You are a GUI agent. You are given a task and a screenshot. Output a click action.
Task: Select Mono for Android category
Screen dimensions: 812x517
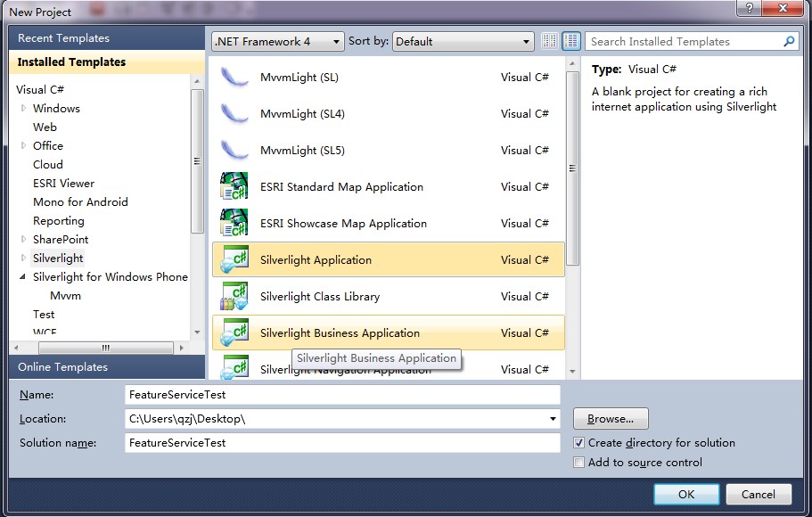click(80, 201)
